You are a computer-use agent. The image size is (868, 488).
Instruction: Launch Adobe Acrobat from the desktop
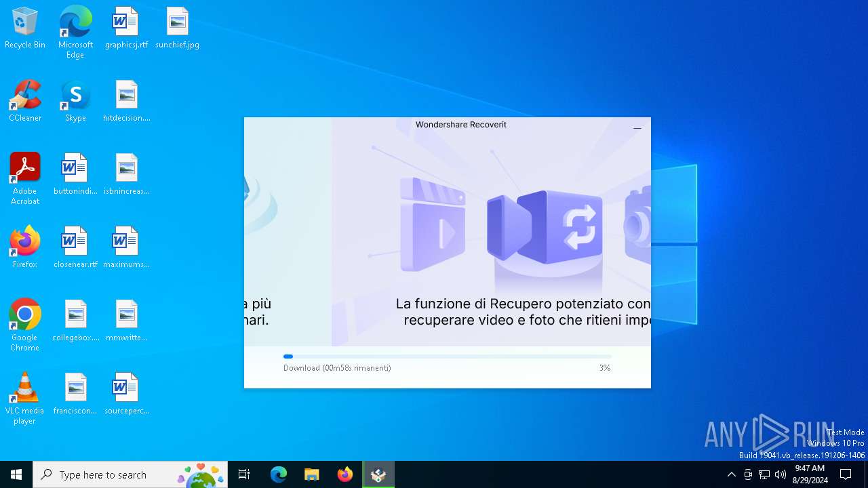[x=25, y=179]
